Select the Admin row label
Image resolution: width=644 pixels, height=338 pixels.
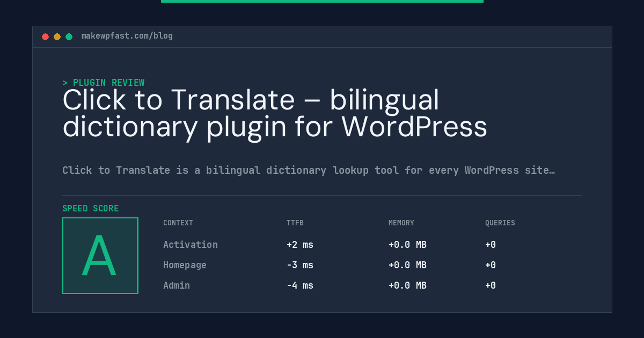177,285
